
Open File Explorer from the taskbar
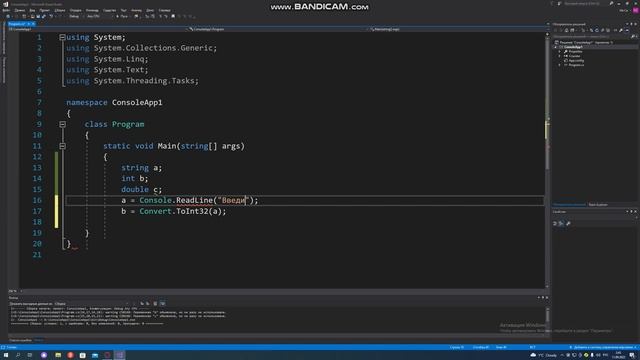click(x=58, y=355)
